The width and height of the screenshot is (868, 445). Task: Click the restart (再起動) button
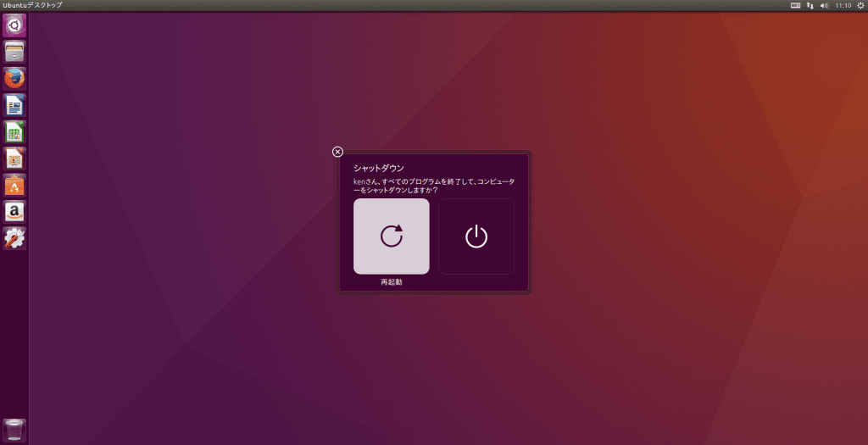pos(392,236)
